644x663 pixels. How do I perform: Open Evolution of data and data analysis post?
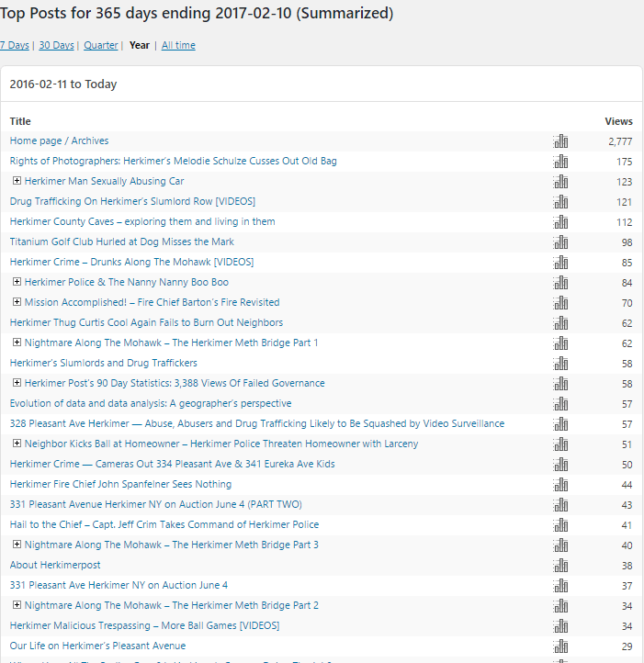[151, 403]
